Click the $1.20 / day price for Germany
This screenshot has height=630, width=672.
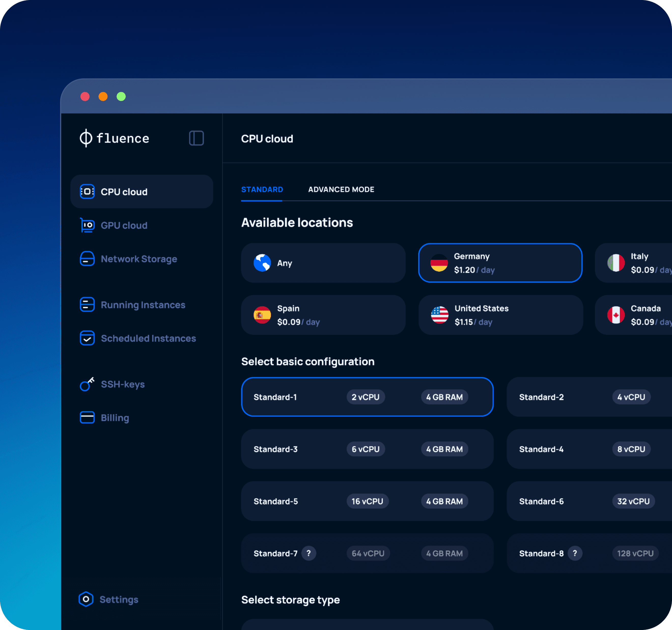[474, 270]
